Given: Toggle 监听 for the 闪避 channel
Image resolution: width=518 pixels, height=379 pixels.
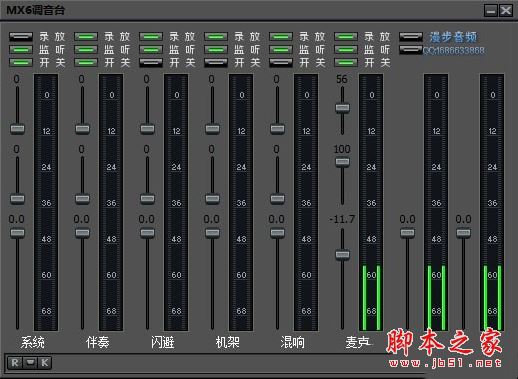Looking at the screenshot, I should 151,50.
